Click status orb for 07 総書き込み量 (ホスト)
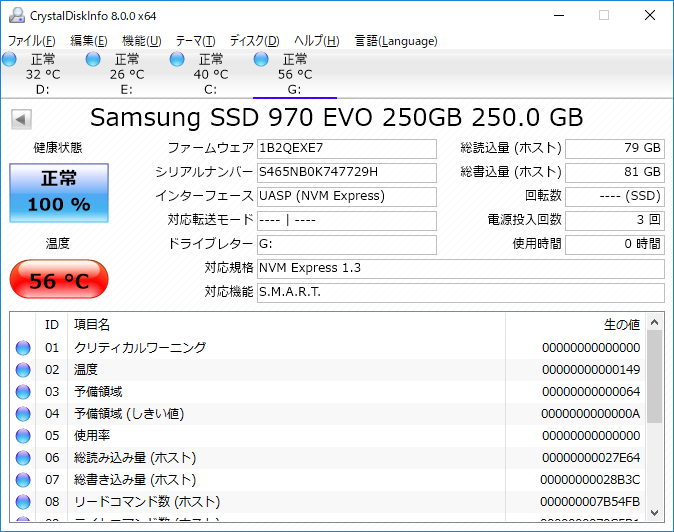The height and width of the screenshot is (532, 674). click(23, 480)
